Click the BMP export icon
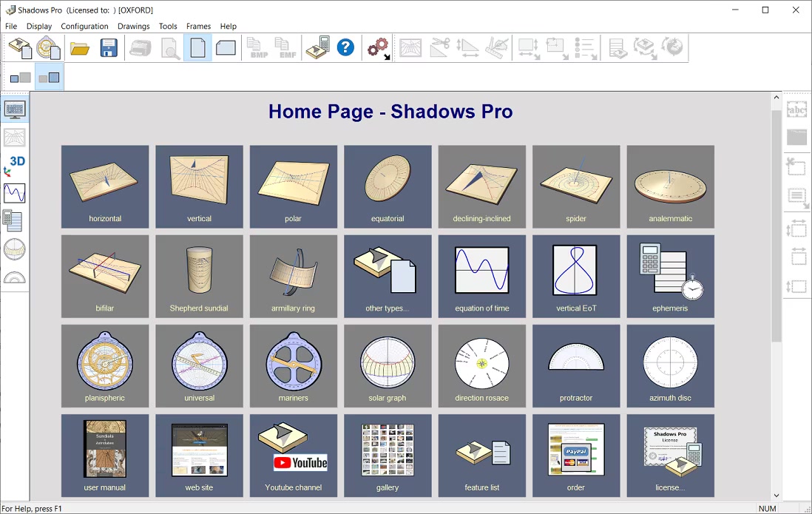812x514 pixels. [x=257, y=47]
